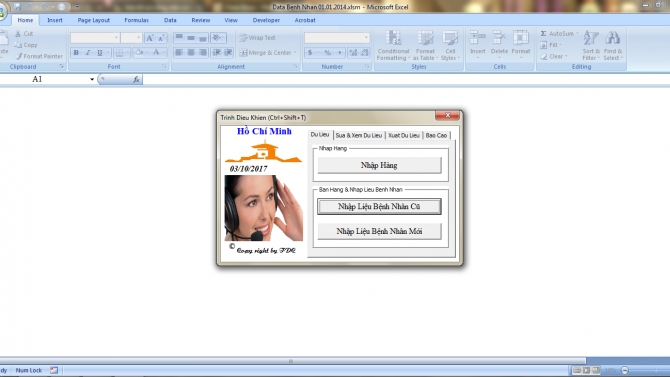Click the Copy icon in Clipboard group

point(18,45)
